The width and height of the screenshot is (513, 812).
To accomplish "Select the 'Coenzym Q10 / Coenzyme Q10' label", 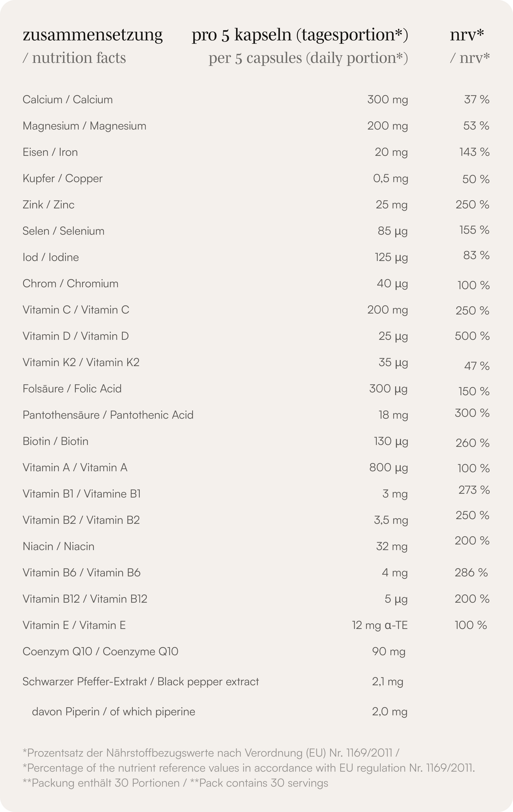I will (100, 652).
